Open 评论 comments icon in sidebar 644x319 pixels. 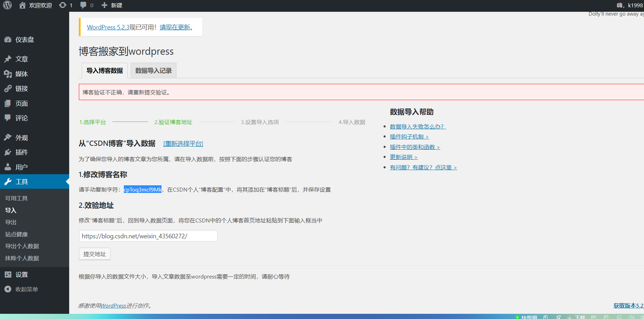8,118
